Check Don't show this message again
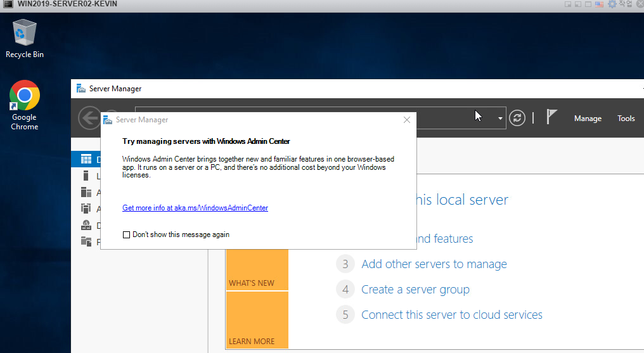This screenshot has width=644, height=353. [x=127, y=234]
